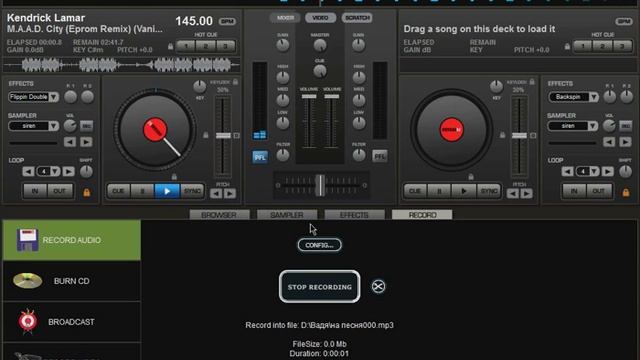Image resolution: width=640 pixels, height=360 pixels.
Task: Click the Stop Recording button
Action: [320, 287]
